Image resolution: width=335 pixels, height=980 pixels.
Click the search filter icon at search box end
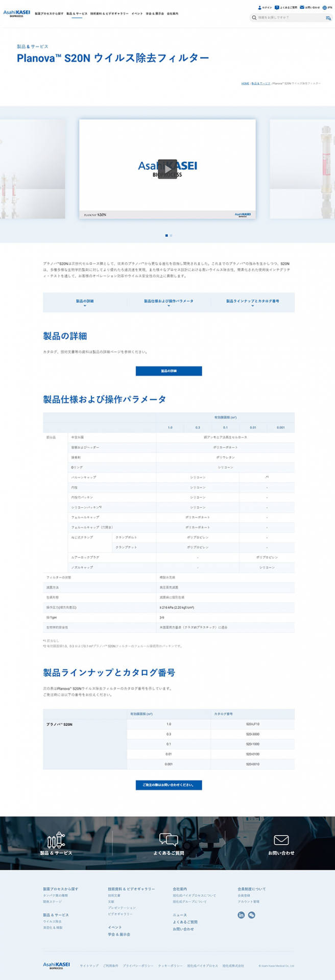pyautogui.click(x=328, y=18)
